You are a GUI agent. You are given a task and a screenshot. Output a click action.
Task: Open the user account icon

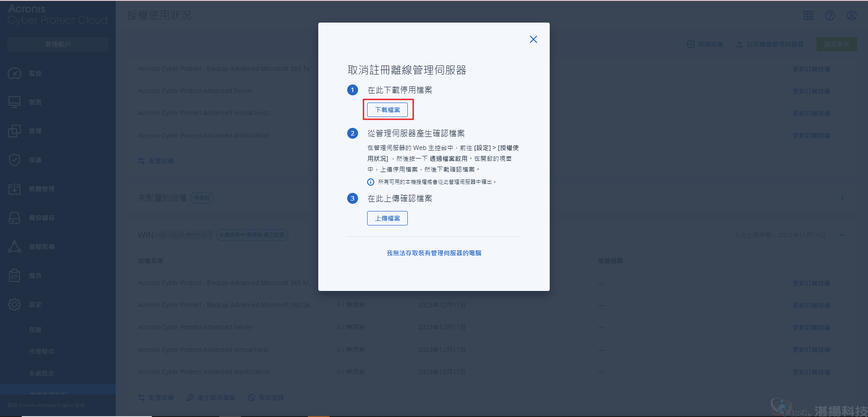click(x=852, y=16)
